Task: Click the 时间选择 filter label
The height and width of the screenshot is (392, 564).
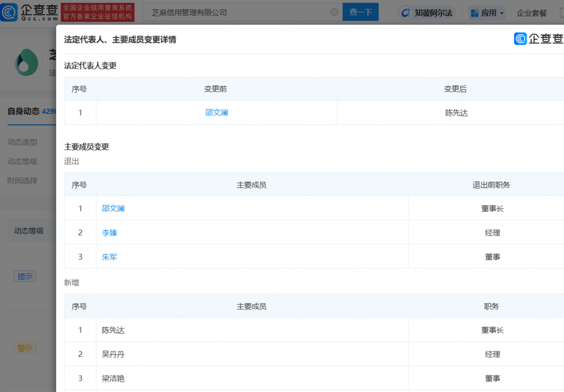Action: pos(22,181)
